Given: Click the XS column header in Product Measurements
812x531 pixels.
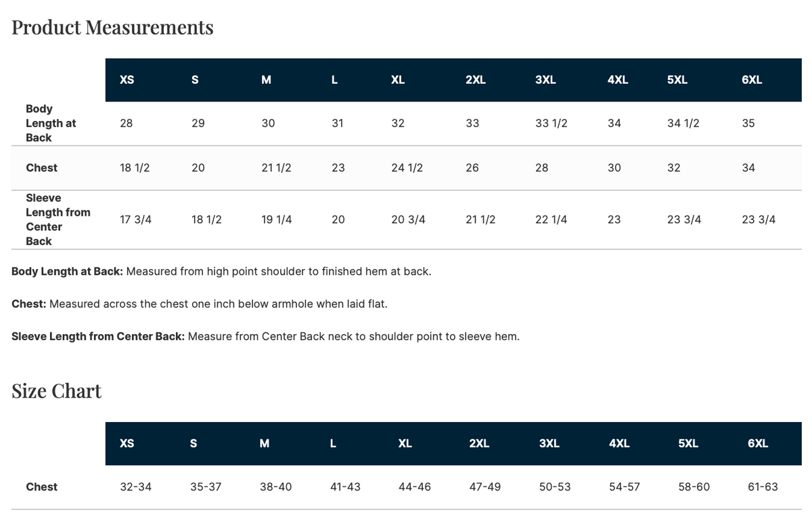Looking at the screenshot, I should 127,80.
